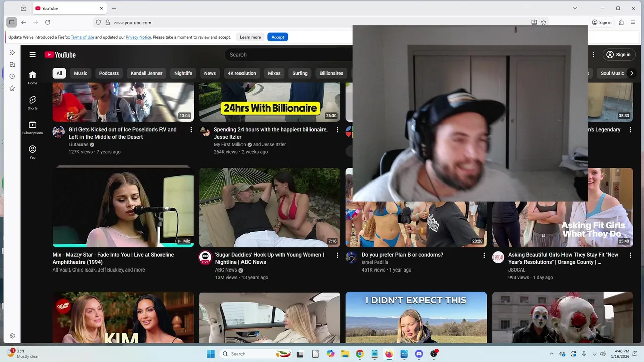
Task: Click the site padlock security icon
Action: tap(107, 22)
